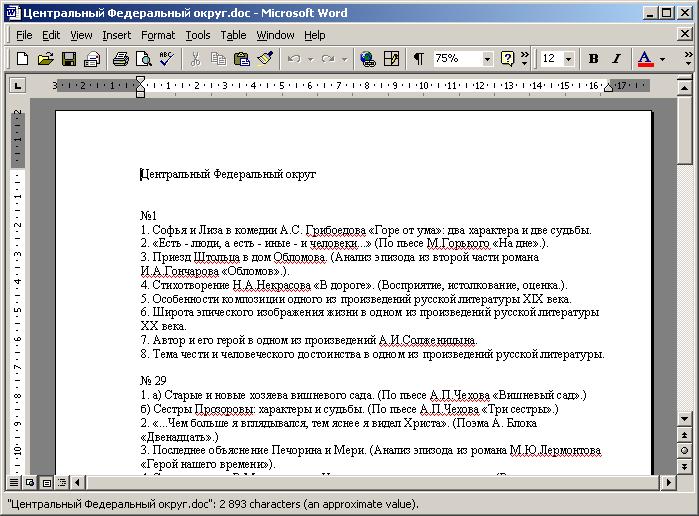Open the Table menu
The image size is (699, 516).
coord(233,35)
